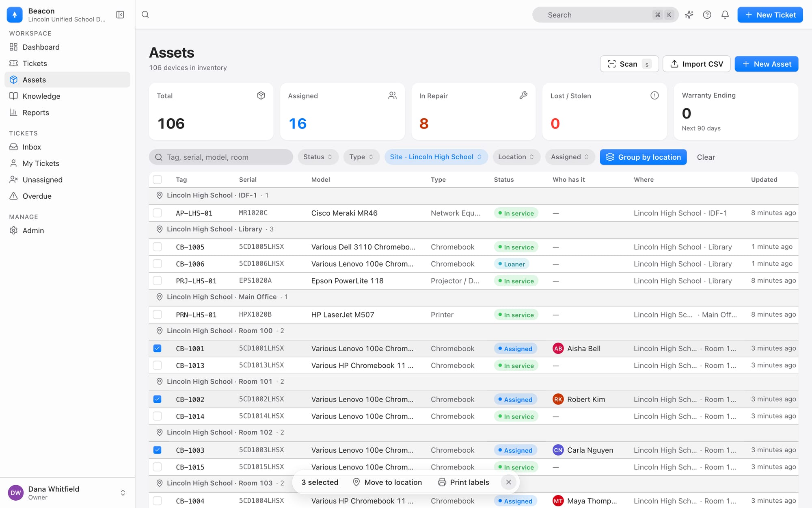The width and height of the screenshot is (812, 508).
Task: Open the Status filter dropdown
Action: (x=318, y=157)
